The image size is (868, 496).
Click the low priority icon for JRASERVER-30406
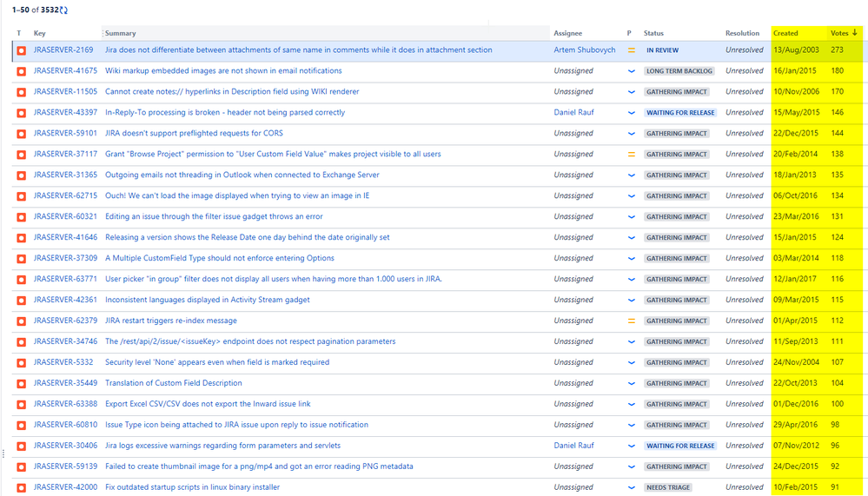pyautogui.click(x=631, y=446)
